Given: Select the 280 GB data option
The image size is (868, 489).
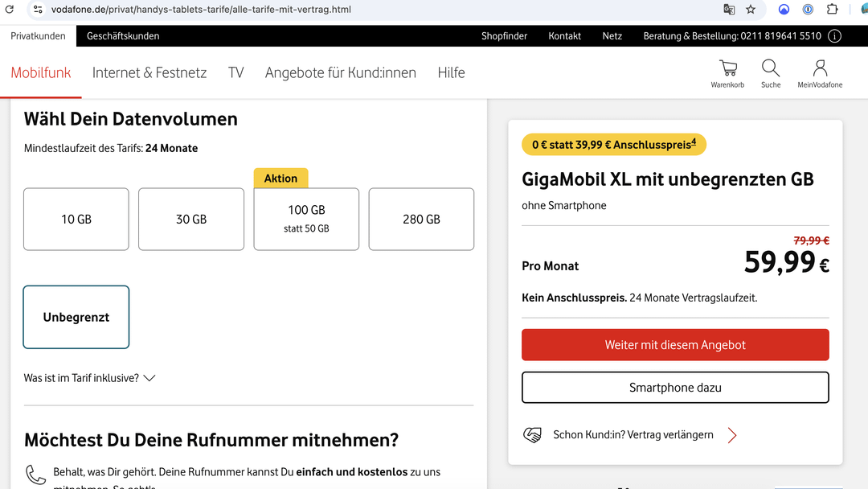Looking at the screenshot, I should coord(421,219).
